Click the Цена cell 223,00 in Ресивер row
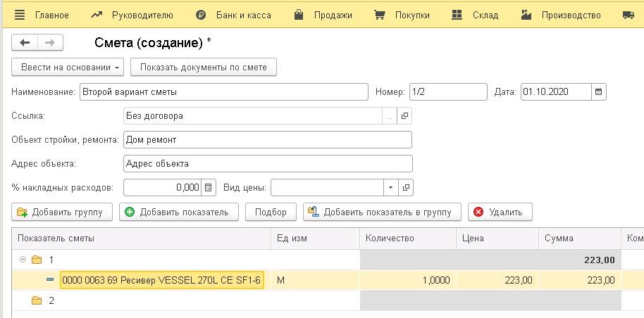This screenshot has width=644, height=318. pos(497,280)
